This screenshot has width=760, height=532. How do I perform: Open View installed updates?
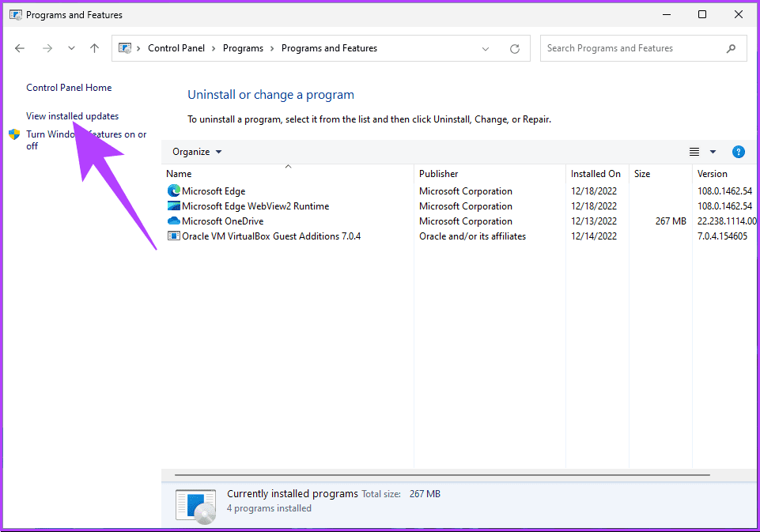coord(72,115)
